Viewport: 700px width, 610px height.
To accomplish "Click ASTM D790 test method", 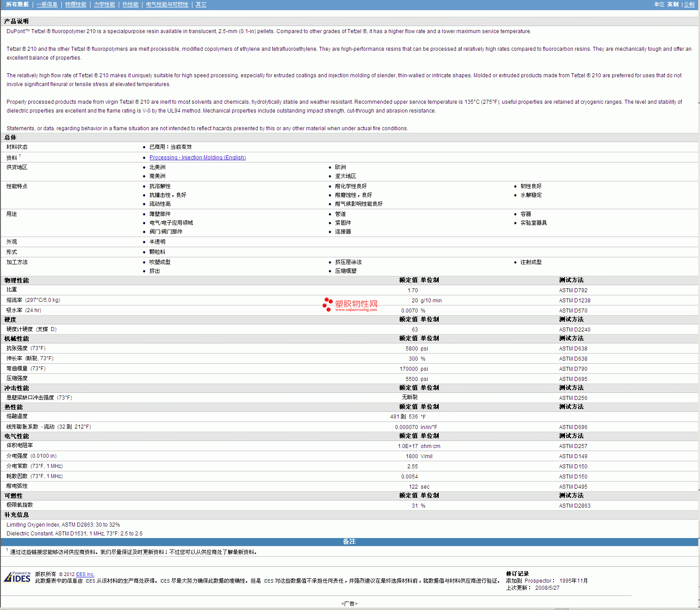I will [573, 369].
